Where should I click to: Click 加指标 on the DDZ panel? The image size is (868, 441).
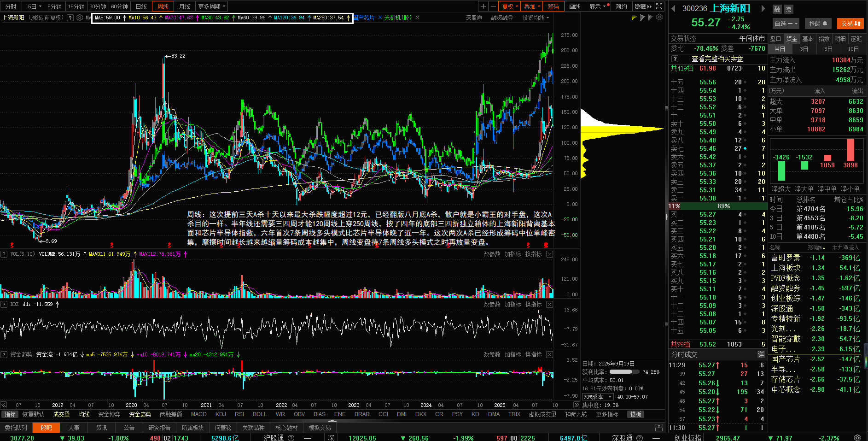(x=513, y=304)
